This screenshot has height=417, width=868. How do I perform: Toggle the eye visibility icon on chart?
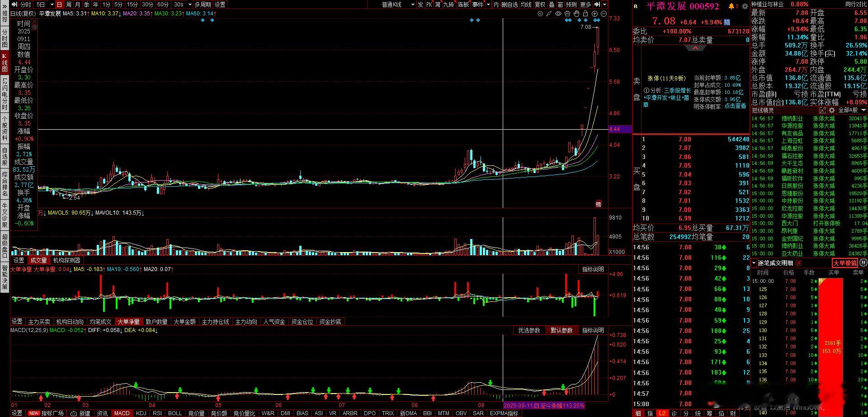(558, 14)
